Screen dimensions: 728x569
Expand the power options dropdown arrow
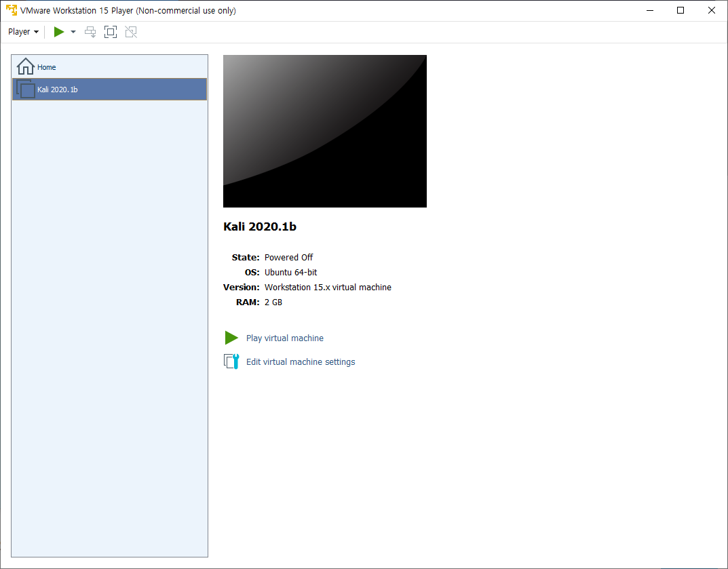(73, 32)
